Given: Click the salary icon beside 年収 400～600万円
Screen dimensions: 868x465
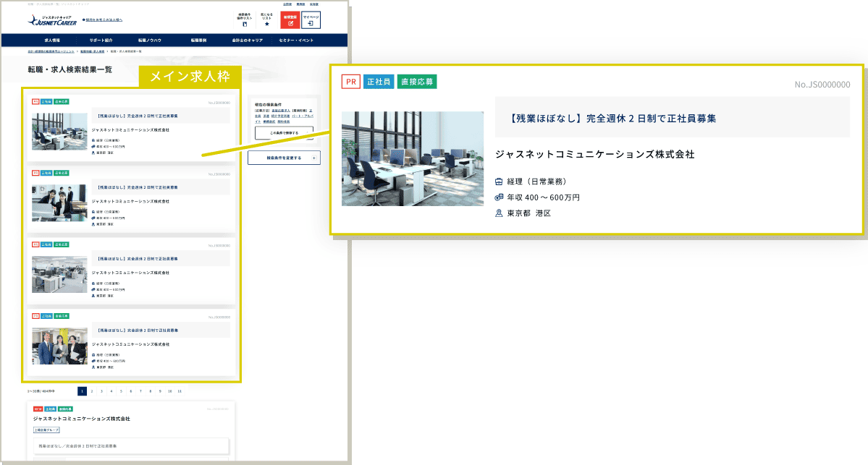Looking at the screenshot, I should pos(499,197).
